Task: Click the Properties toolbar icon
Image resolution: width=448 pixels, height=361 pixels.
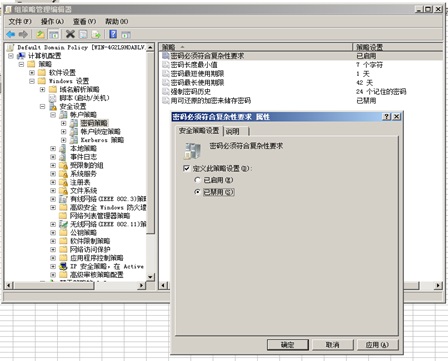Action: tap(83, 34)
